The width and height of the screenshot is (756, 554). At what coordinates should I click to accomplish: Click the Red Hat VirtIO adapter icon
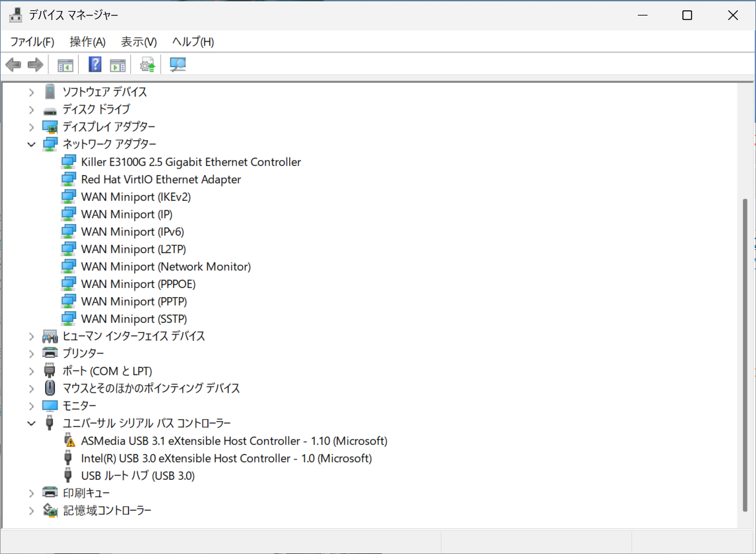click(x=68, y=179)
